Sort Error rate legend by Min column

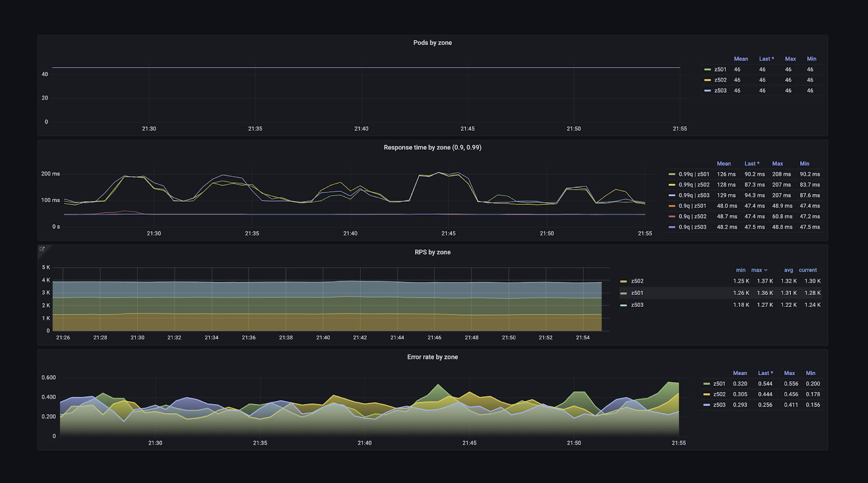tap(810, 373)
